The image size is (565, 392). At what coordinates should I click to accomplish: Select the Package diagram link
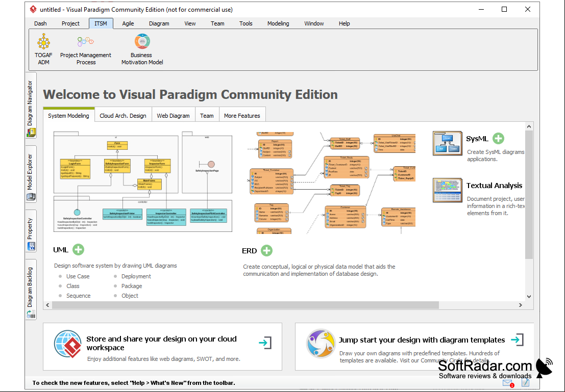tap(132, 286)
